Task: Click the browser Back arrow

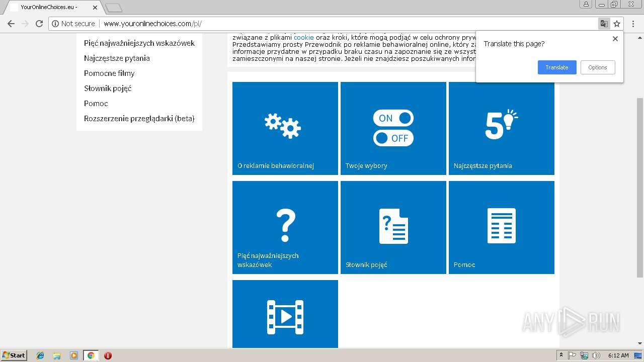Action: [x=11, y=24]
